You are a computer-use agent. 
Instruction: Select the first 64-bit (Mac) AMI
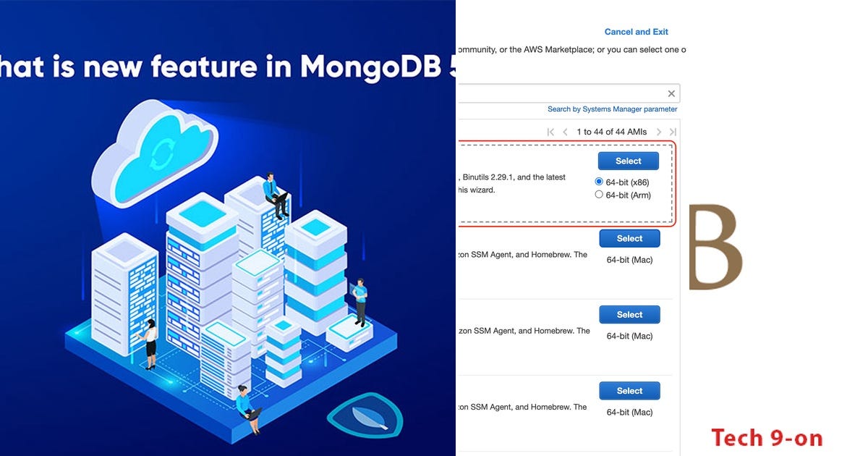click(x=629, y=238)
